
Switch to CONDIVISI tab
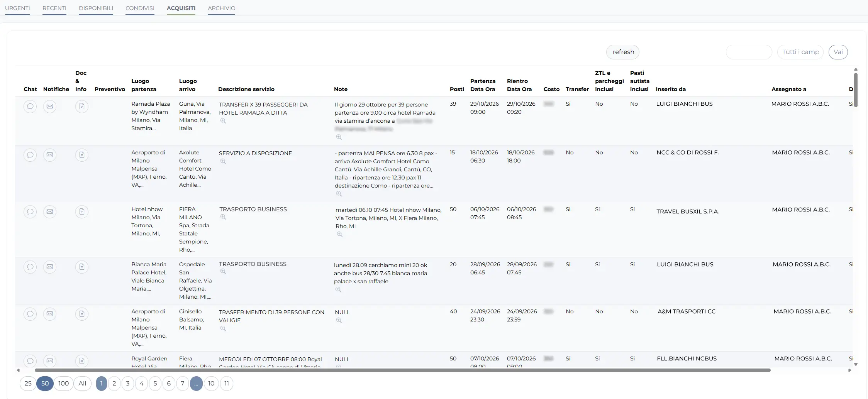(140, 8)
